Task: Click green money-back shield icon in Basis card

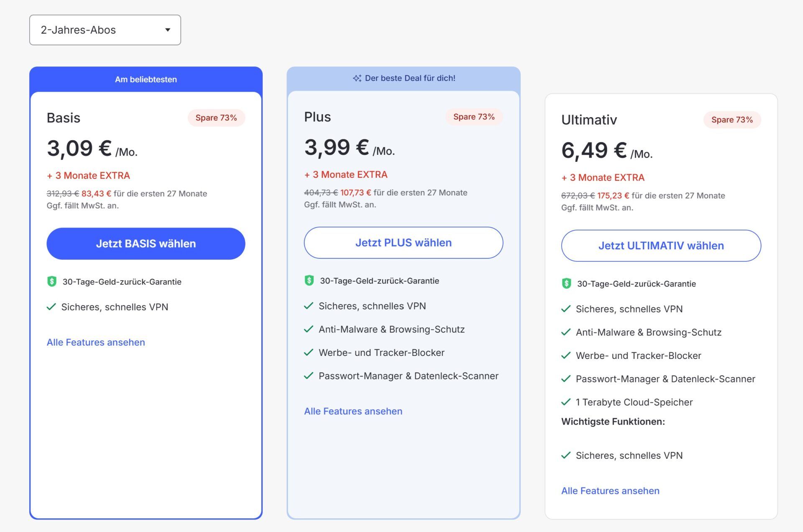Action: pos(52,281)
